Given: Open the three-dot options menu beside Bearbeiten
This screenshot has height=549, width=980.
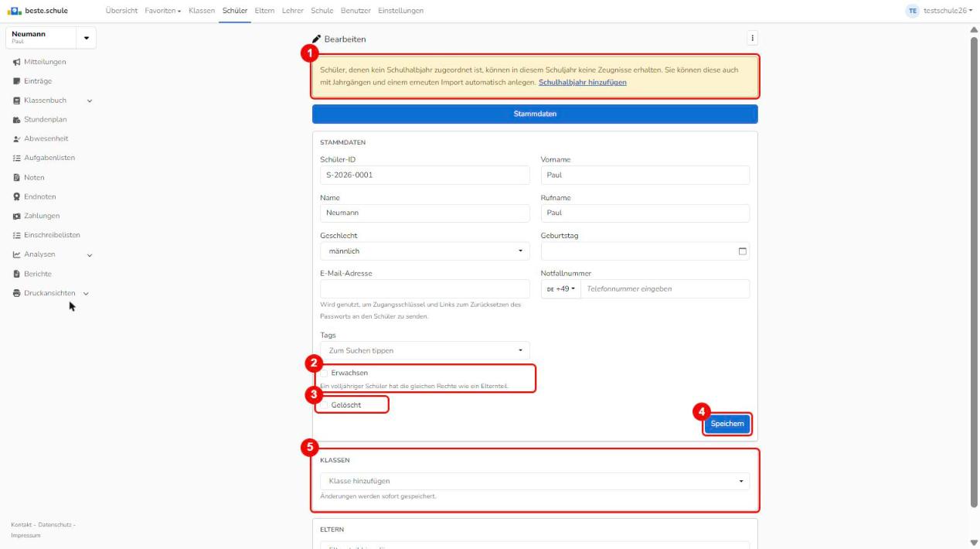Looking at the screenshot, I should click(752, 39).
